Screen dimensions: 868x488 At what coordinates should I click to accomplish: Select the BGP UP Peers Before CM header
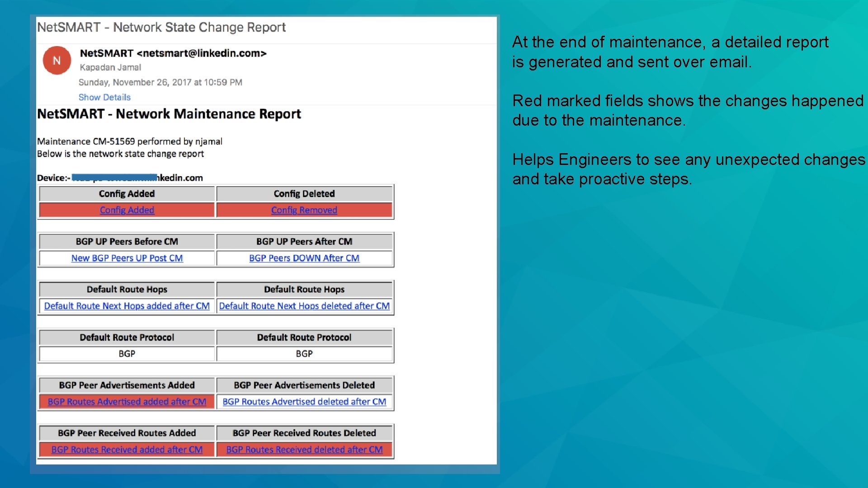[127, 241]
